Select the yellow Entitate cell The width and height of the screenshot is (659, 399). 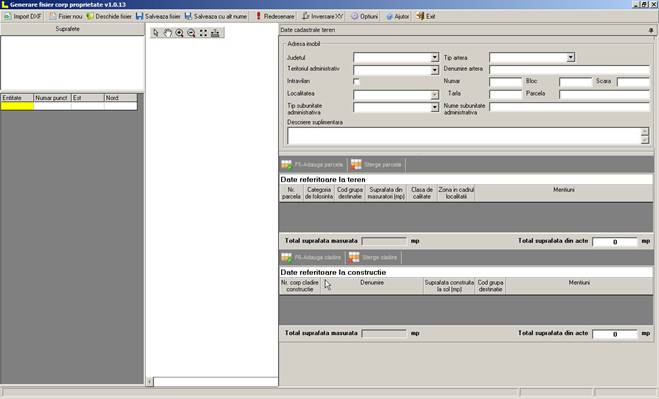pyautogui.click(x=17, y=106)
